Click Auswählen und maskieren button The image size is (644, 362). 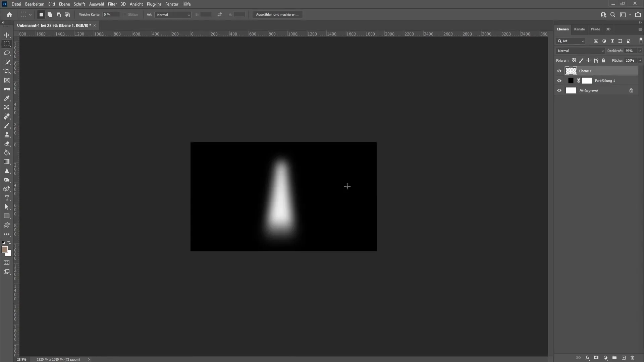[277, 15]
